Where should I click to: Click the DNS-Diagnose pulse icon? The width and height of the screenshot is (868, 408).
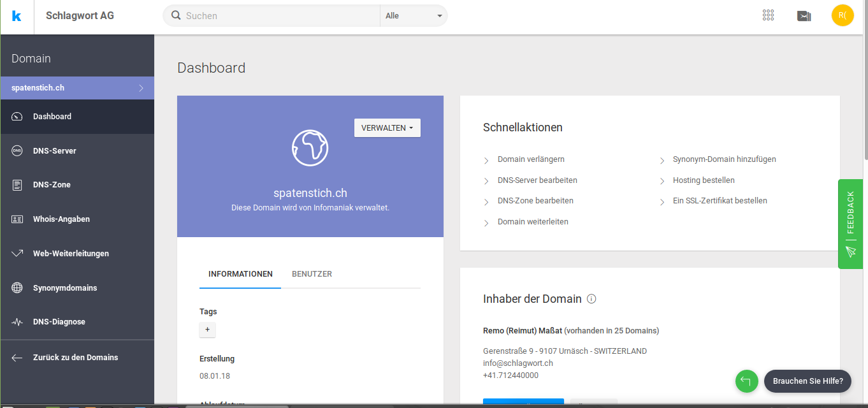pyautogui.click(x=17, y=322)
